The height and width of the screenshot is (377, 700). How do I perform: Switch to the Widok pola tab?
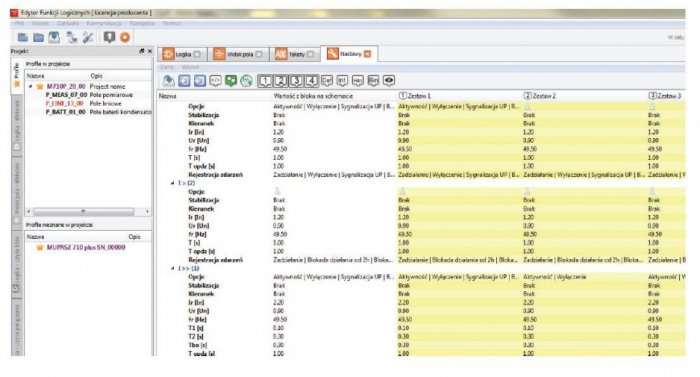[238, 54]
